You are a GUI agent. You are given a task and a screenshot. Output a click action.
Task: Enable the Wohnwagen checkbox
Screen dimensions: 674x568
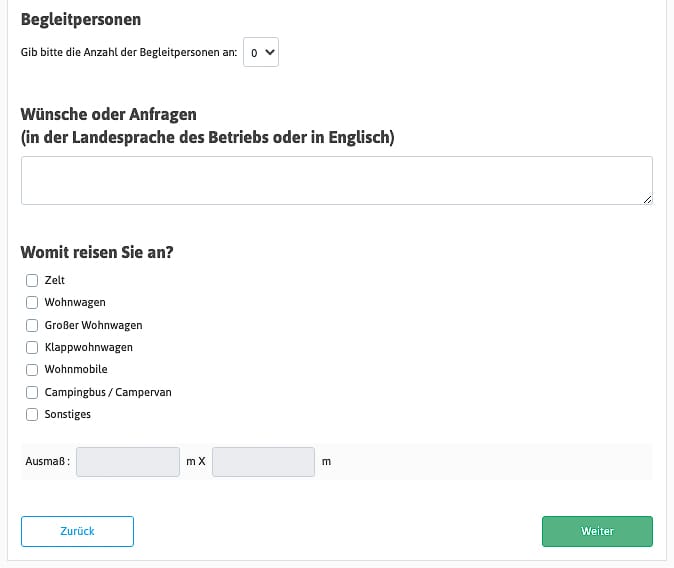[32, 303]
